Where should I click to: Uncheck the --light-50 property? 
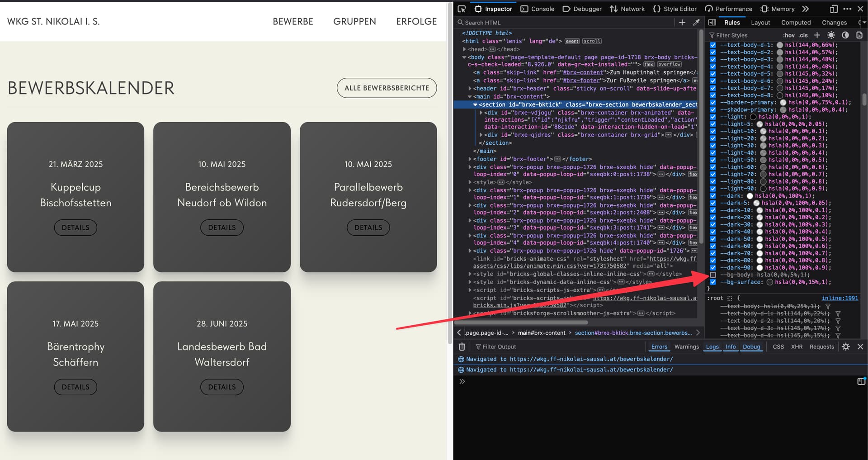coord(713,160)
